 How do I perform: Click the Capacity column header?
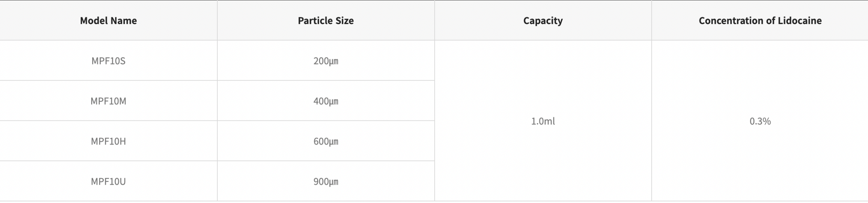(x=543, y=21)
